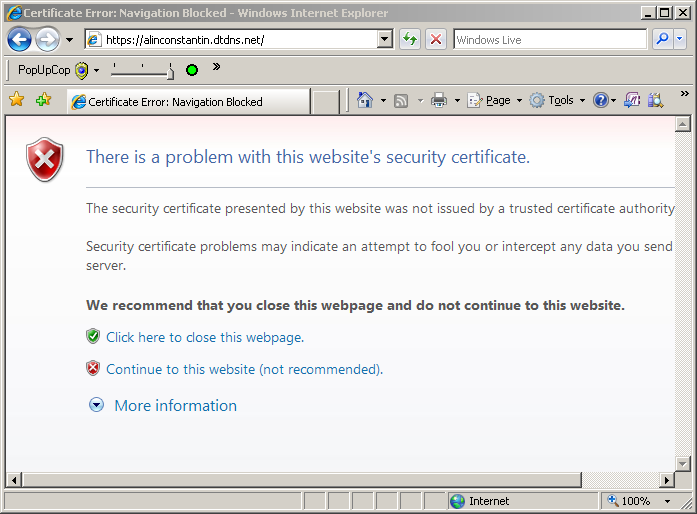697x514 pixels.
Task: Open recent pages dropdown beside Forward
Action: [69, 40]
